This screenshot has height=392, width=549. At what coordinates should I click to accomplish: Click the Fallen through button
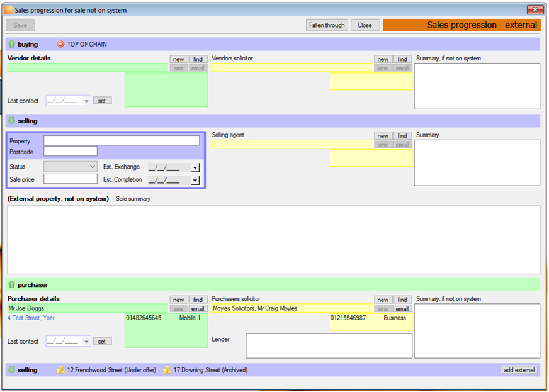[x=327, y=25]
